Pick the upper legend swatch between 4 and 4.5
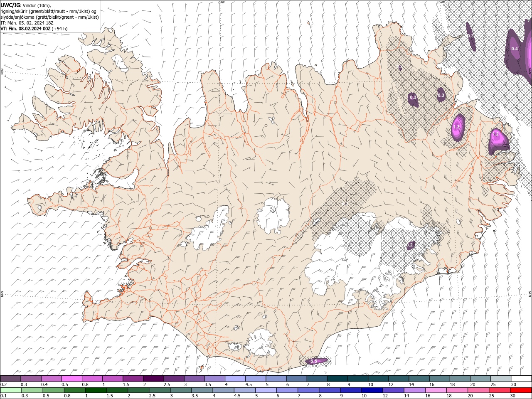 coord(235,378)
